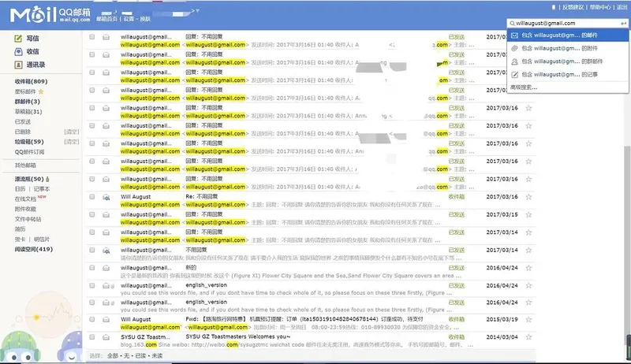The image size is (631, 364).
Task: Select 已读 in the bottom selection bar
Action: coord(141,356)
